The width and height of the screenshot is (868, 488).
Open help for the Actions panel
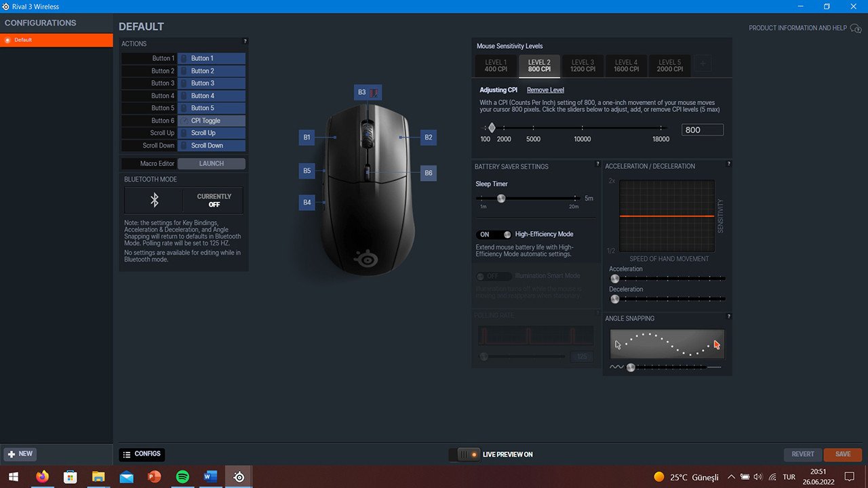tap(245, 41)
